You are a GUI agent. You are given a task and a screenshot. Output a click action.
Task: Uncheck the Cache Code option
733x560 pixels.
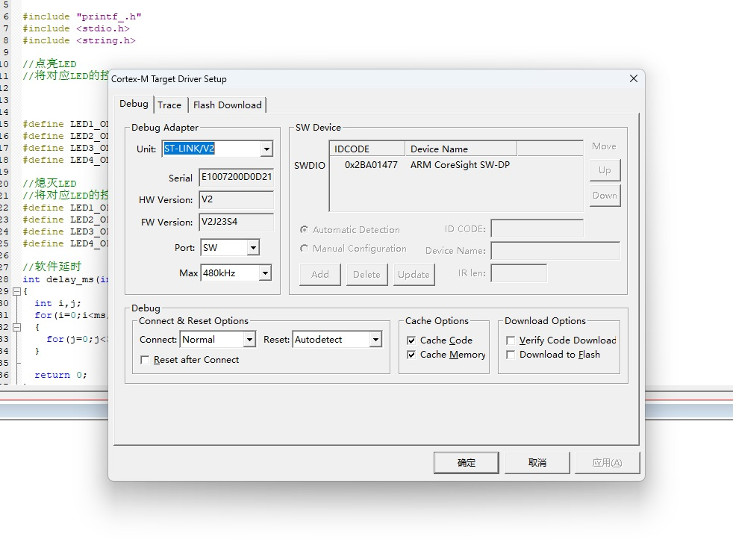[411, 340]
